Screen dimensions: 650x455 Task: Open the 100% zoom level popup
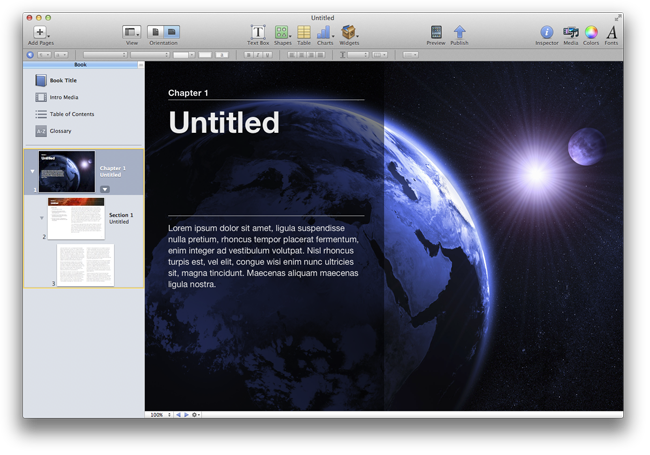tap(160, 414)
